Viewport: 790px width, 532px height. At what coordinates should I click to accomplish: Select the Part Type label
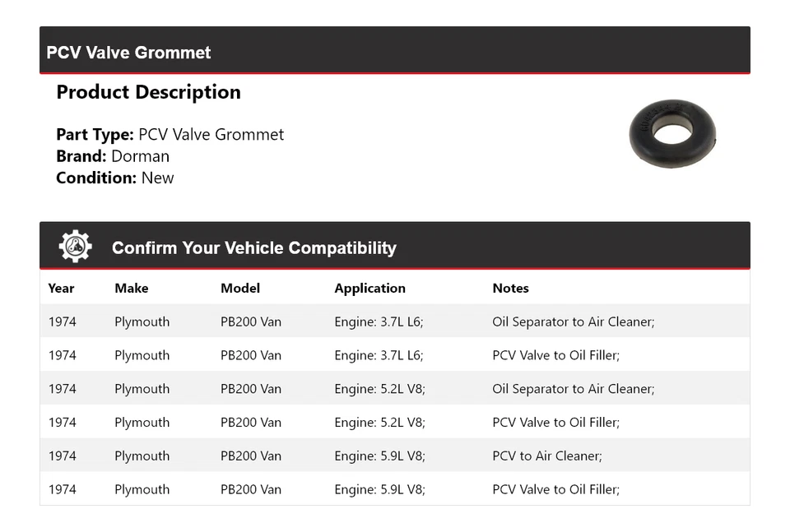[95, 135]
